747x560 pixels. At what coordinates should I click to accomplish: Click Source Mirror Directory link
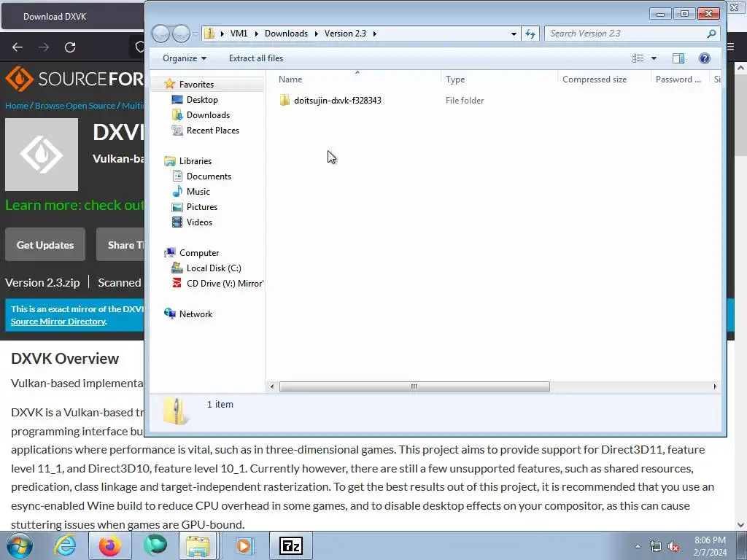(x=58, y=322)
